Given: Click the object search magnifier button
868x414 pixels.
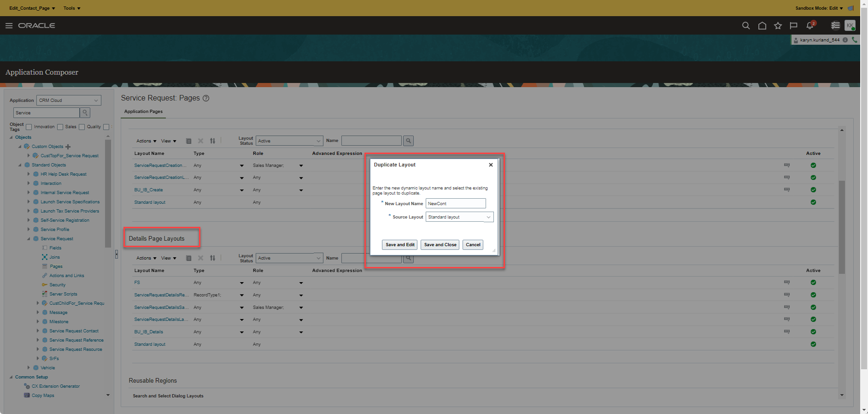Looking at the screenshot, I should (85, 112).
